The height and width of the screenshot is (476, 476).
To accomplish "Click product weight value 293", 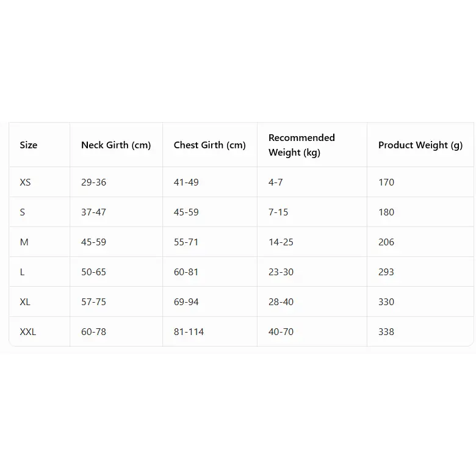I will point(386,272).
